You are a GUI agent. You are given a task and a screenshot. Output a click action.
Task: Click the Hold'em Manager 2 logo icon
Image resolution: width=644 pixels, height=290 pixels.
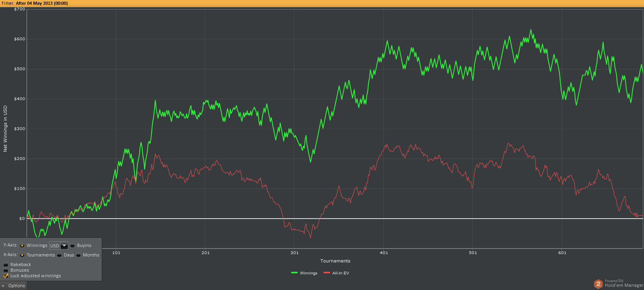(x=598, y=284)
